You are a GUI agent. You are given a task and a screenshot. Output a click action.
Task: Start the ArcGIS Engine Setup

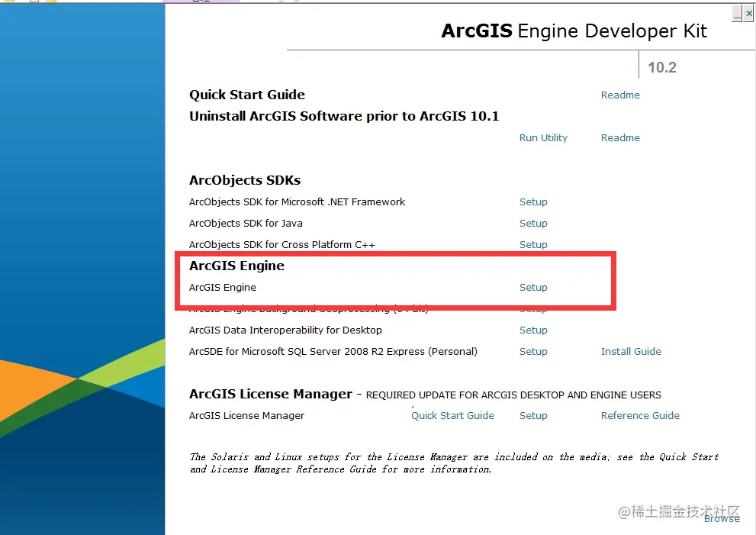tap(533, 287)
